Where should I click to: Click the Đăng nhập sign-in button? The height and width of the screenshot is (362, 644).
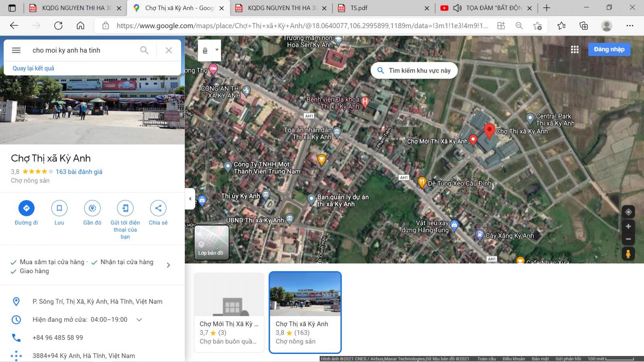[609, 49]
